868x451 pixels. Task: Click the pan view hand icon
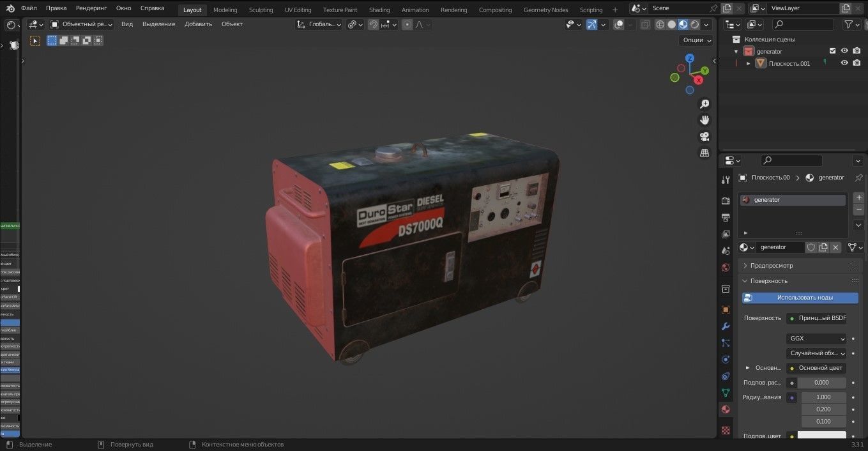704,120
